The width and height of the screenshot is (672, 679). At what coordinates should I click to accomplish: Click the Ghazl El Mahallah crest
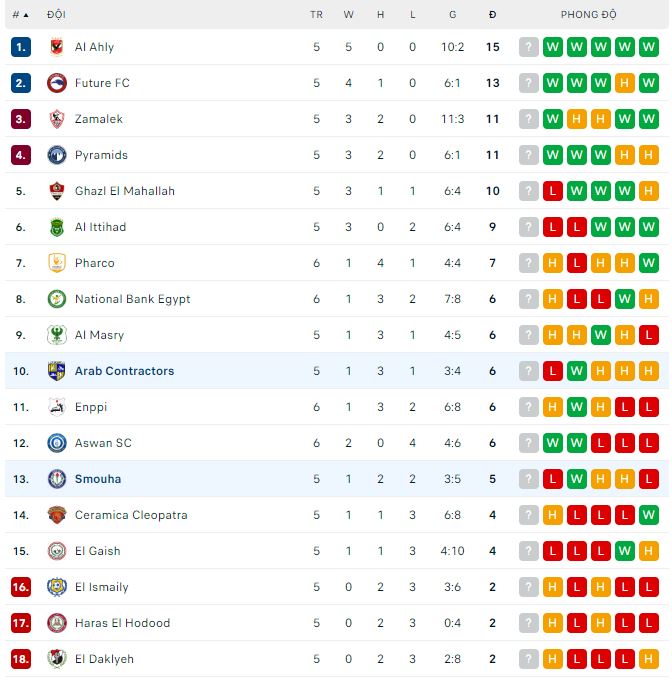(x=56, y=191)
